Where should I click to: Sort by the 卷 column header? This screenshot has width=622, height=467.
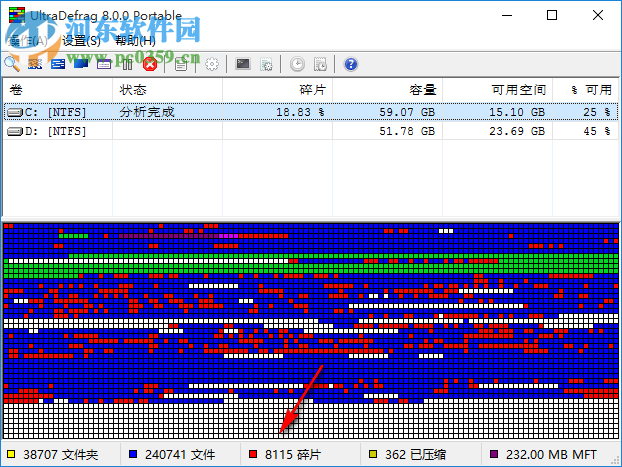[x=58, y=90]
